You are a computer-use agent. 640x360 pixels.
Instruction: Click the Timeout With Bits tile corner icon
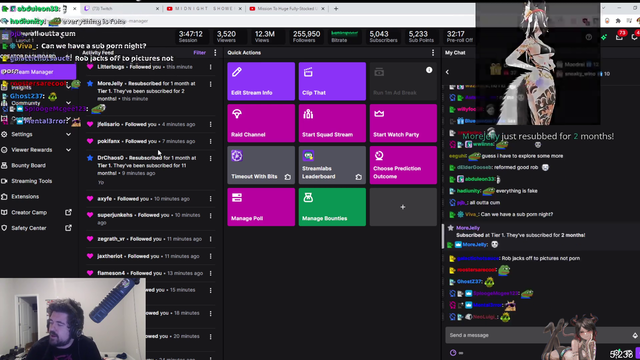pos(287,177)
